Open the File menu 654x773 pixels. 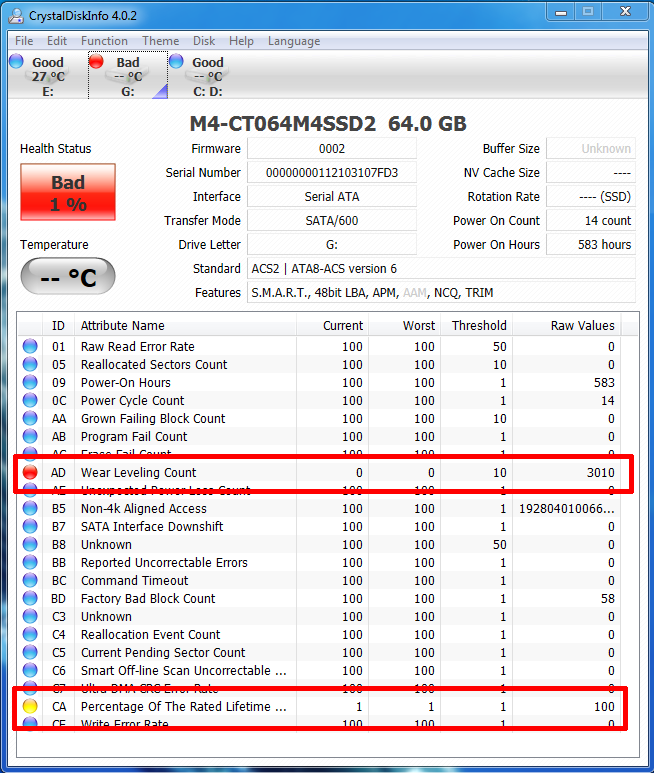coord(24,41)
